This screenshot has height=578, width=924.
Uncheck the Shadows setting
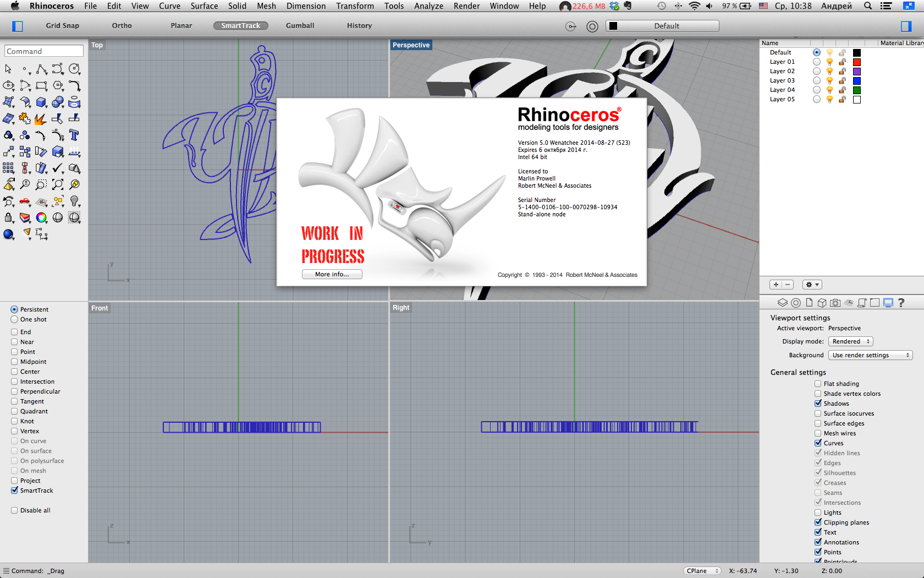pos(818,403)
